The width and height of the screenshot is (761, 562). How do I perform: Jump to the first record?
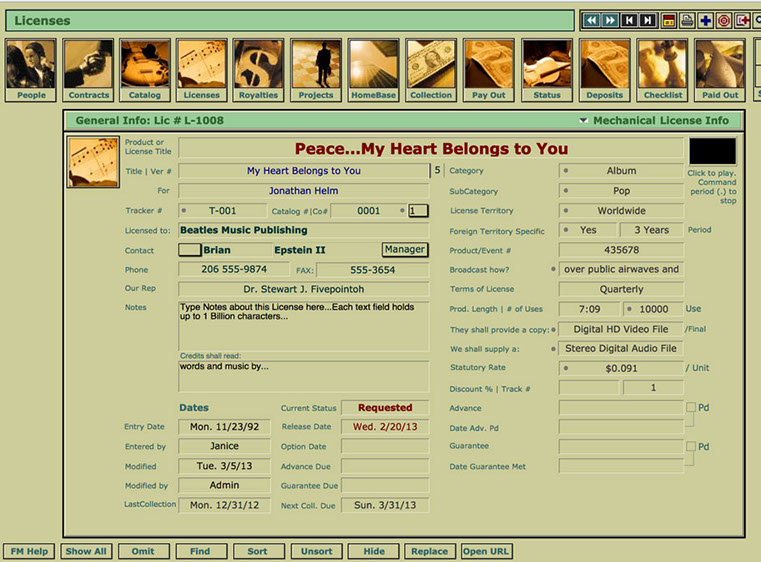[x=629, y=20]
